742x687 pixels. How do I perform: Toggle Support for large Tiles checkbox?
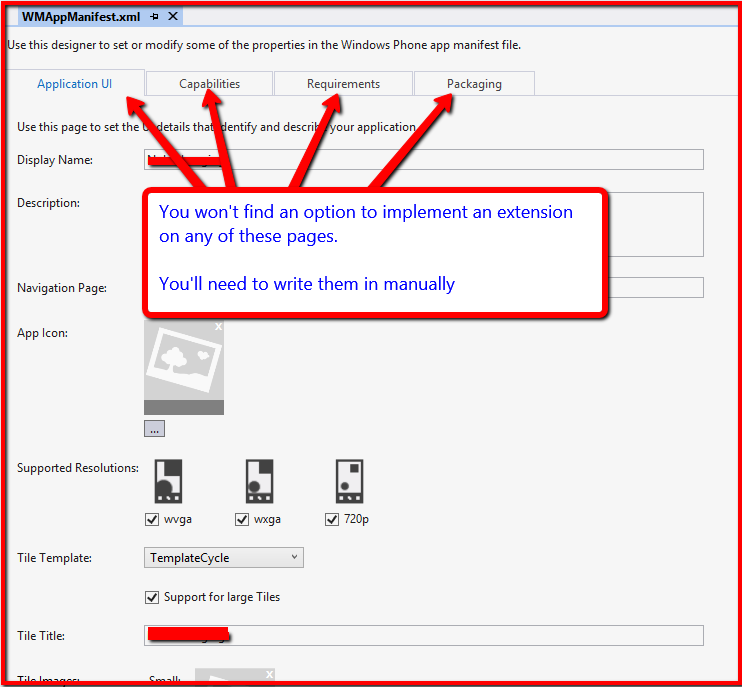click(x=152, y=597)
